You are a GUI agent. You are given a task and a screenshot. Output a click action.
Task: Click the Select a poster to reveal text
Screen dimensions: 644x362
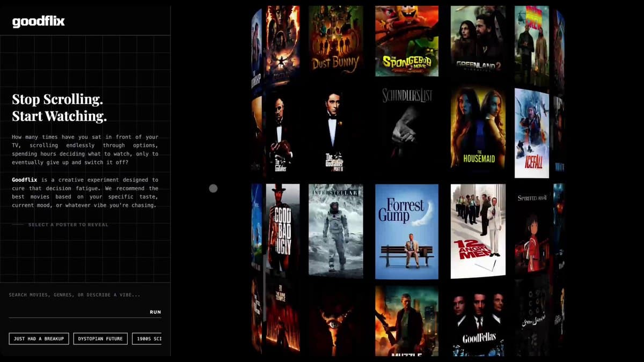[x=68, y=225]
